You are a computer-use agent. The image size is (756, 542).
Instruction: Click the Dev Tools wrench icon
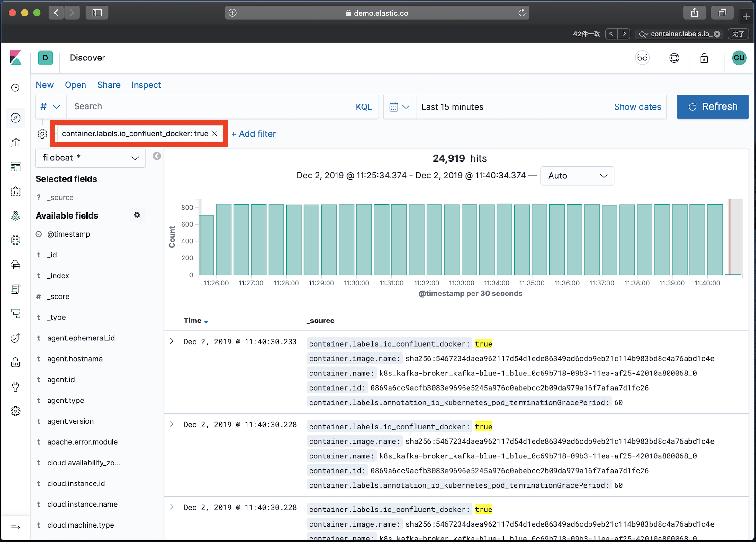15,387
